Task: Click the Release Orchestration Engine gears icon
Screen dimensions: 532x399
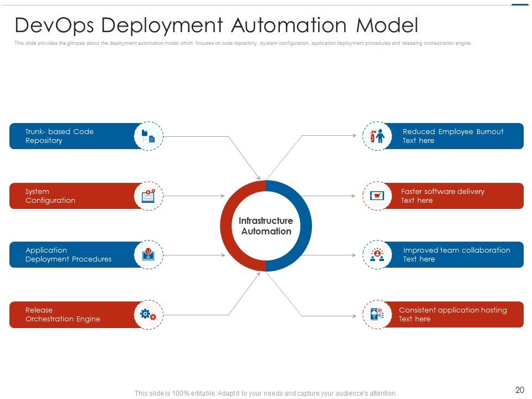Action: click(x=149, y=314)
